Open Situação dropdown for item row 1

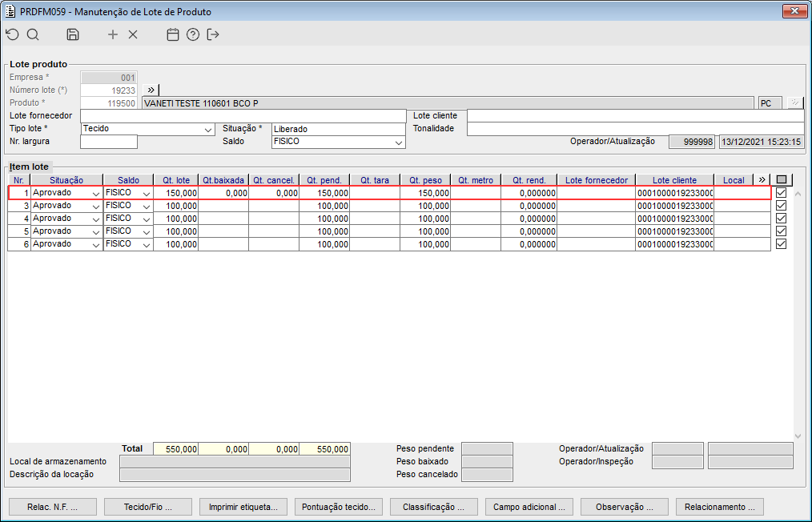point(96,194)
